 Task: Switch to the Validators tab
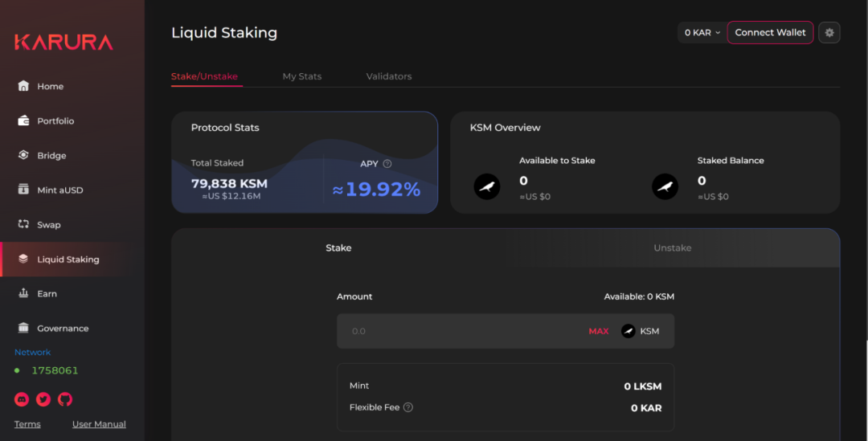point(389,76)
